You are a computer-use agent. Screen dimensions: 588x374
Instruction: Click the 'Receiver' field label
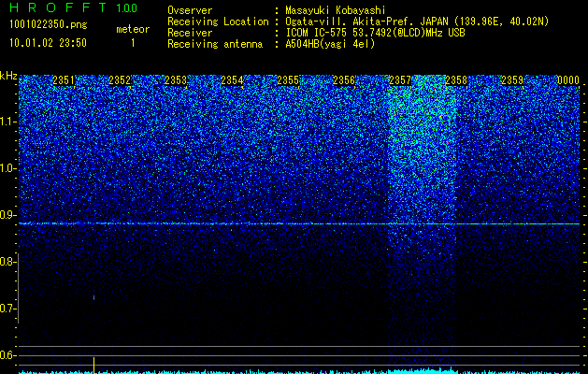190,33
